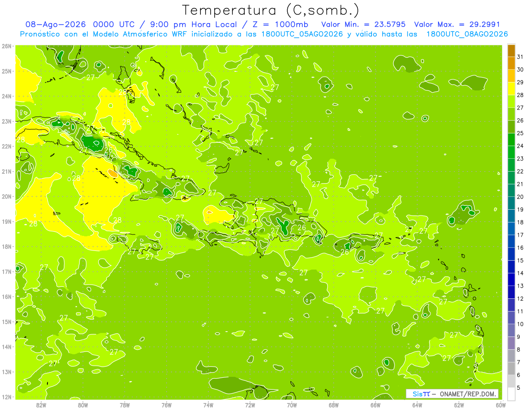Click the small orange hot spot south of Cuba
Viewport: 532px width, 411px height.
[x=113, y=174]
